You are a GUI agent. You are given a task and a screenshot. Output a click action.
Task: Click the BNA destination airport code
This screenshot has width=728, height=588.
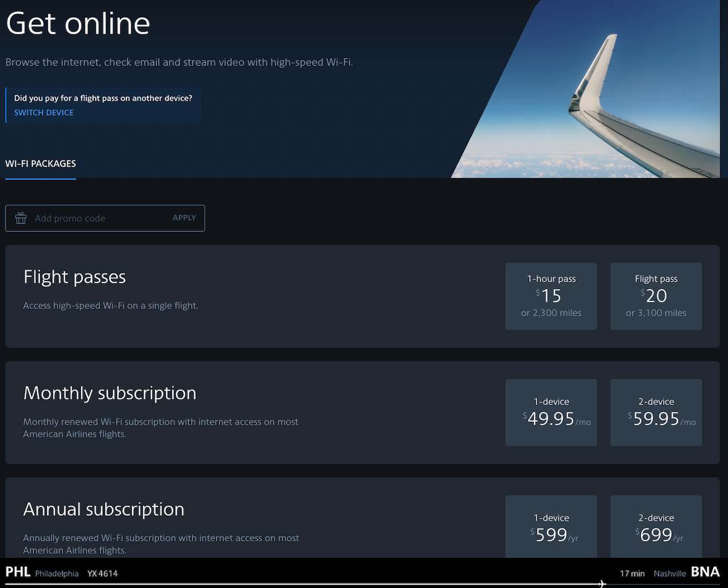pos(705,572)
